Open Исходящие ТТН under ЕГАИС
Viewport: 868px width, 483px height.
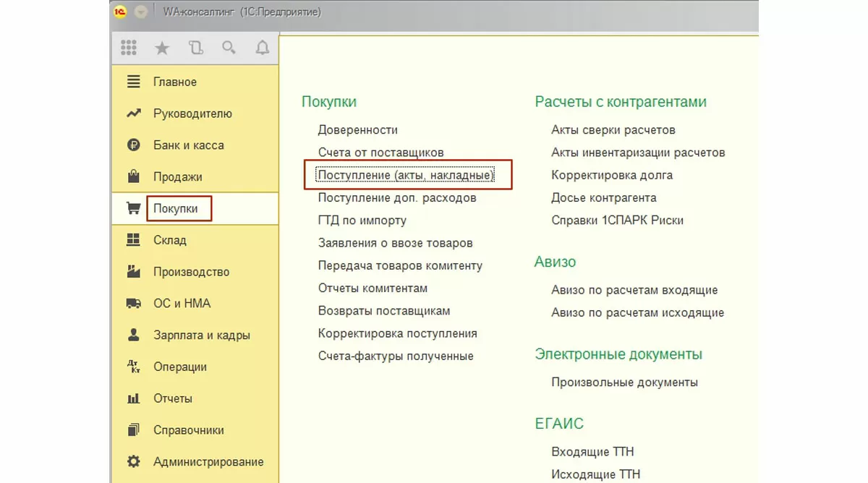(x=595, y=474)
